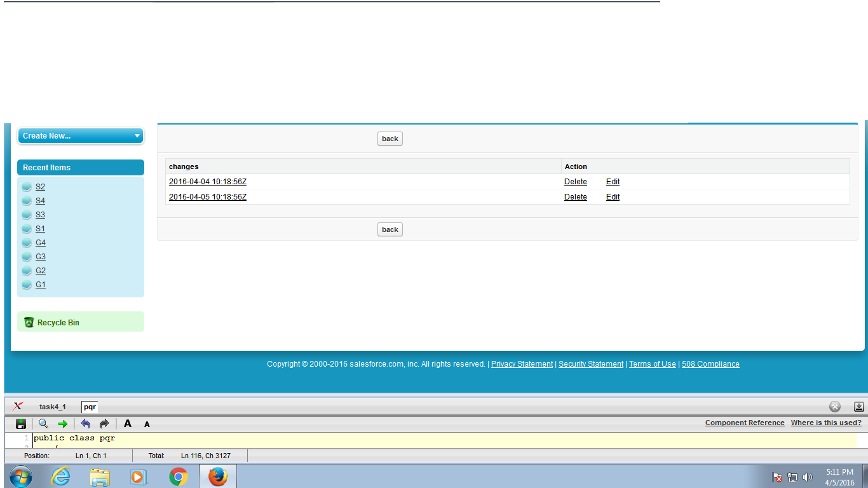Click the 'Where is this used?' link
Image resolution: width=868 pixels, height=488 pixels.
click(x=826, y=423)
